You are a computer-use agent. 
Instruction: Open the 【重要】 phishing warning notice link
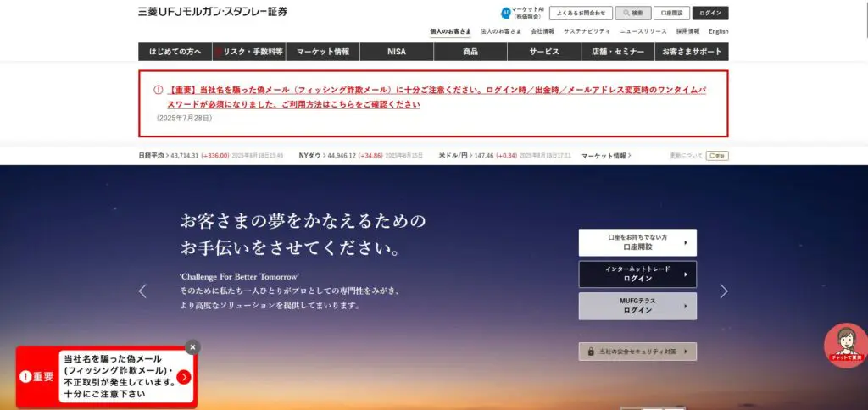[437, 97]
